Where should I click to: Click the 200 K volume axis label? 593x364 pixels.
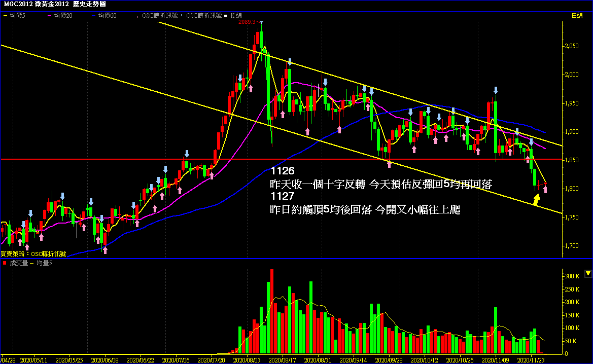pos(572,302)
